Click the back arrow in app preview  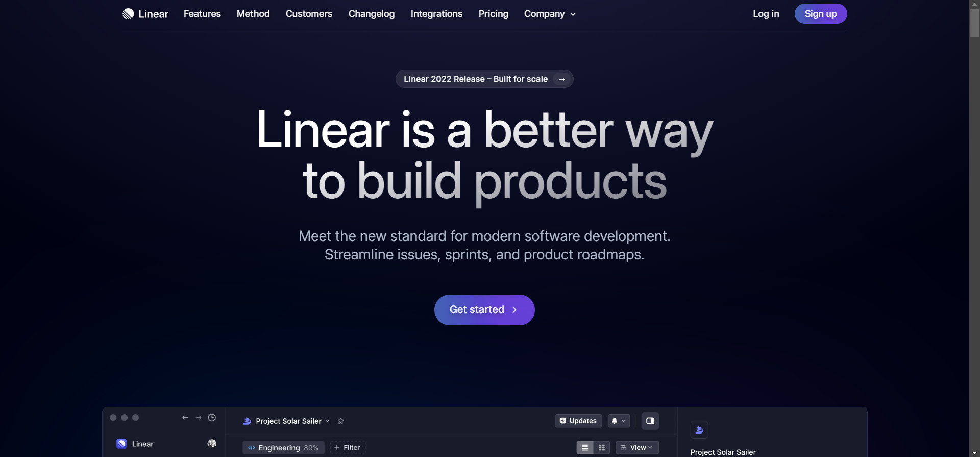(185, 418)
